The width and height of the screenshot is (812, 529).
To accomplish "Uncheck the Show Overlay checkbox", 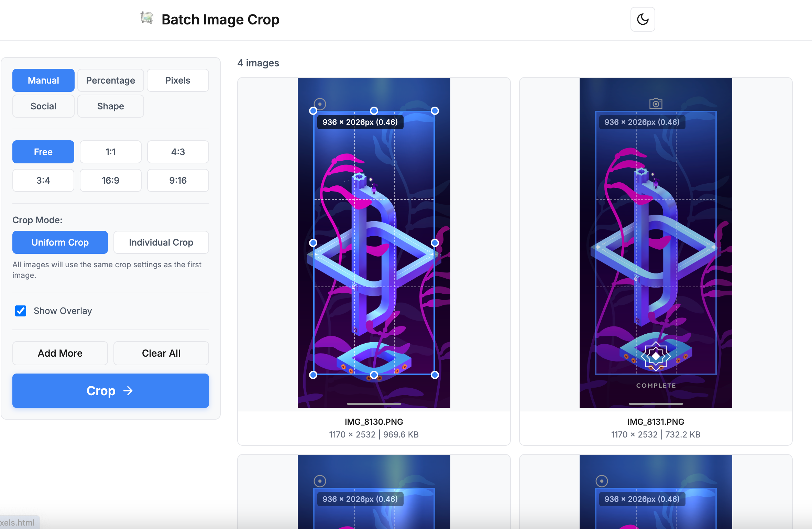I will (x=21, y=311).
